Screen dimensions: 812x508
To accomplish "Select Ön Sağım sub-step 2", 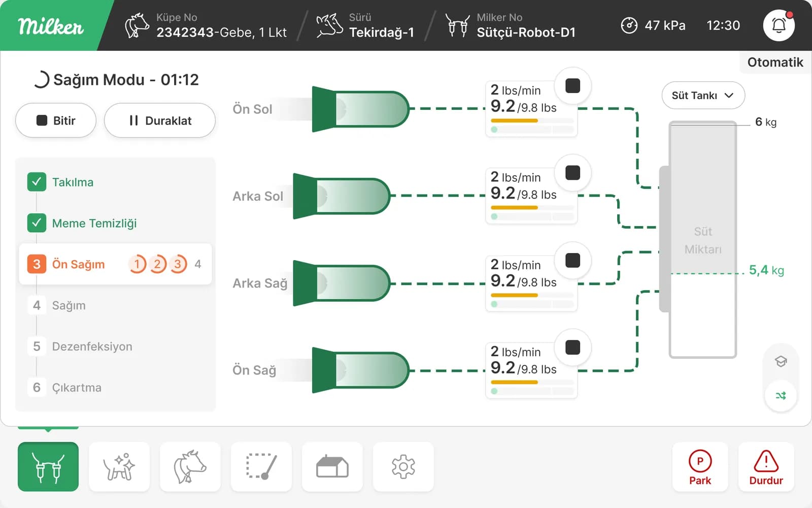I will (157, 264).
